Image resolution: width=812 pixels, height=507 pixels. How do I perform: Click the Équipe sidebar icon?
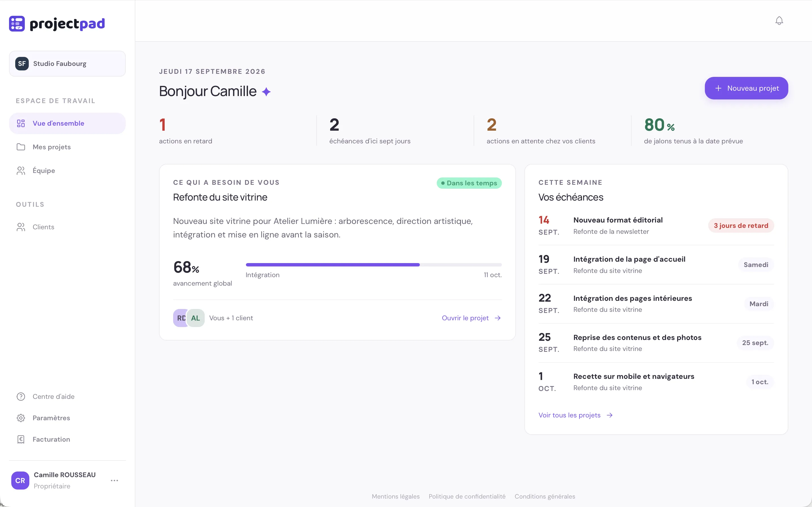(x=21, y=171)
